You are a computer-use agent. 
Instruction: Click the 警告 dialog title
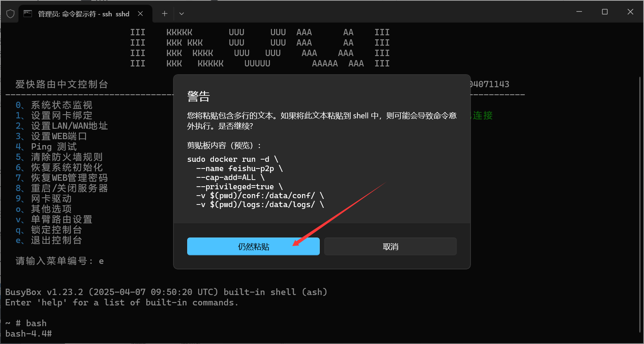tap(199, 96)
